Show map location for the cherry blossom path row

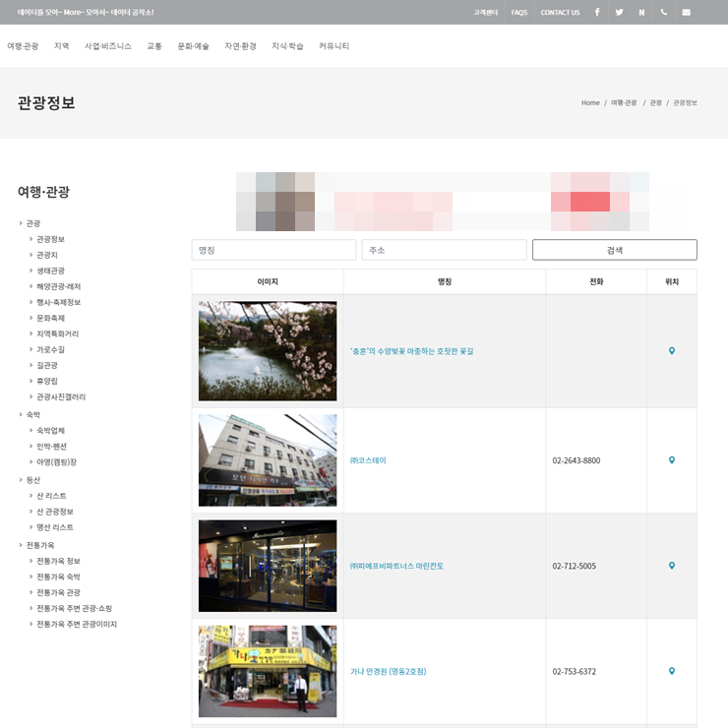[671, 351]
